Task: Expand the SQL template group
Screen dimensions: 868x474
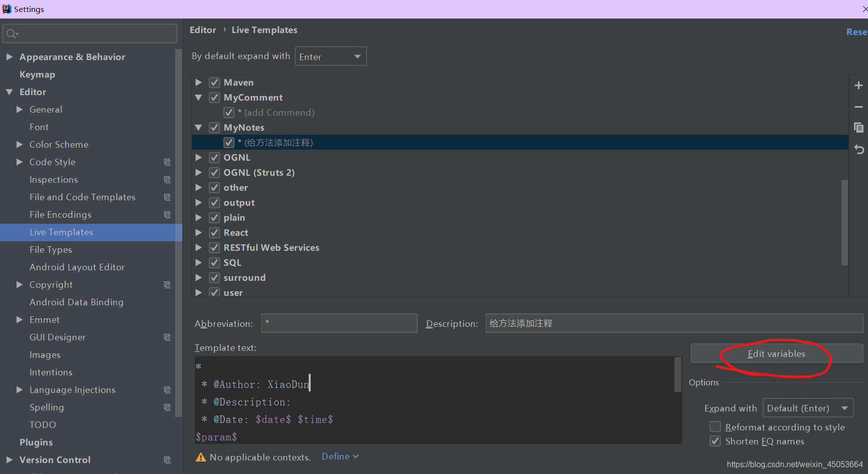Action: (199, 263)
